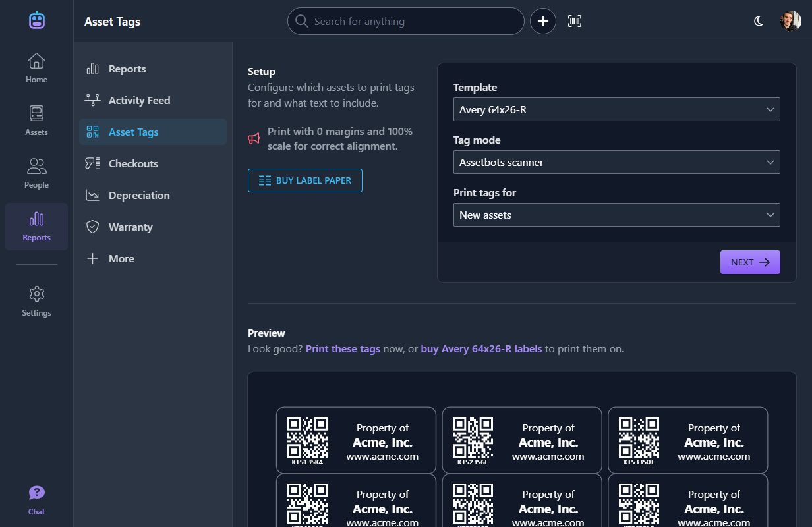812x527 pixels.
Task: Focus the Search for anything field
Action: coord(406,21)
